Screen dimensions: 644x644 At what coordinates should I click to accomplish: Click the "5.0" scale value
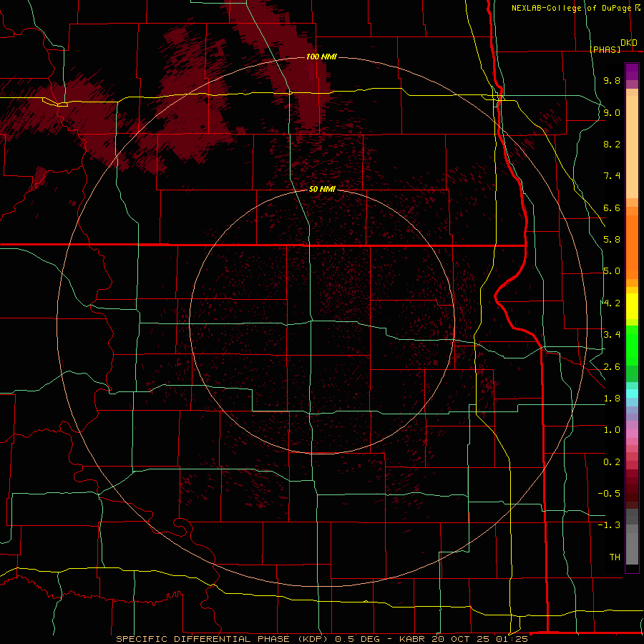tap(612, 271)
